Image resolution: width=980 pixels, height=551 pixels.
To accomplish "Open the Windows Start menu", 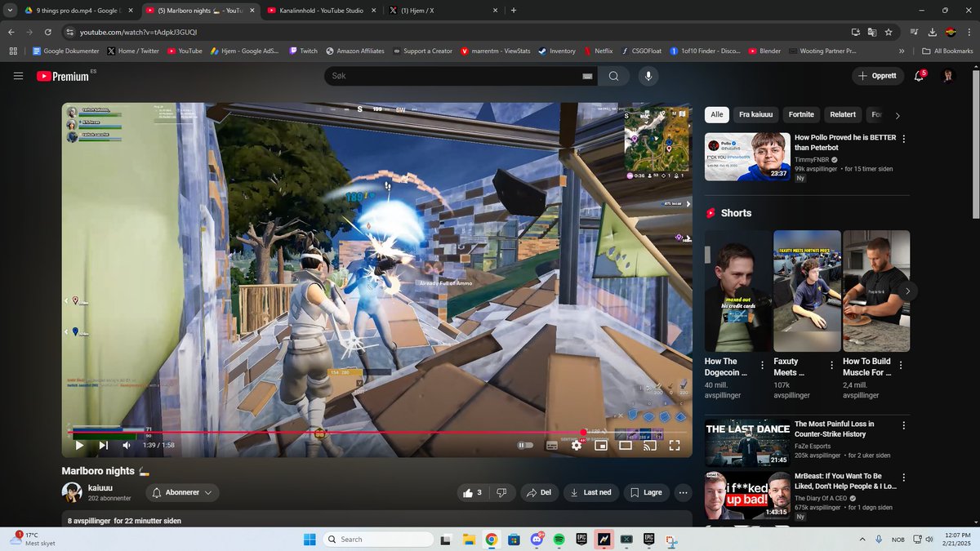I will coord(310,540).
